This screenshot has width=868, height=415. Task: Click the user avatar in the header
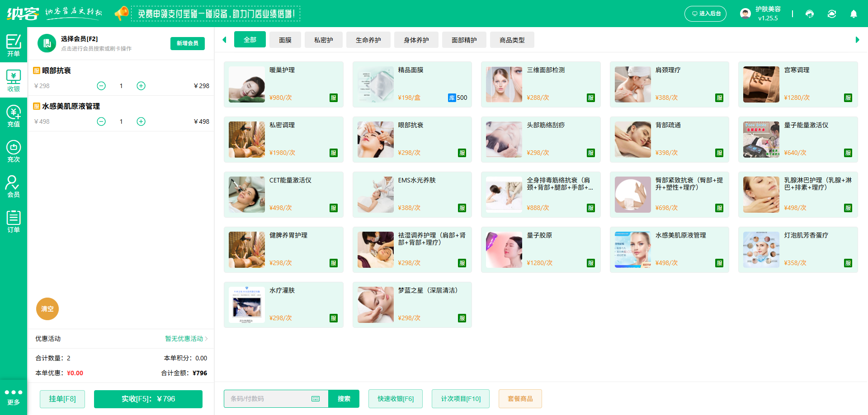745,14
